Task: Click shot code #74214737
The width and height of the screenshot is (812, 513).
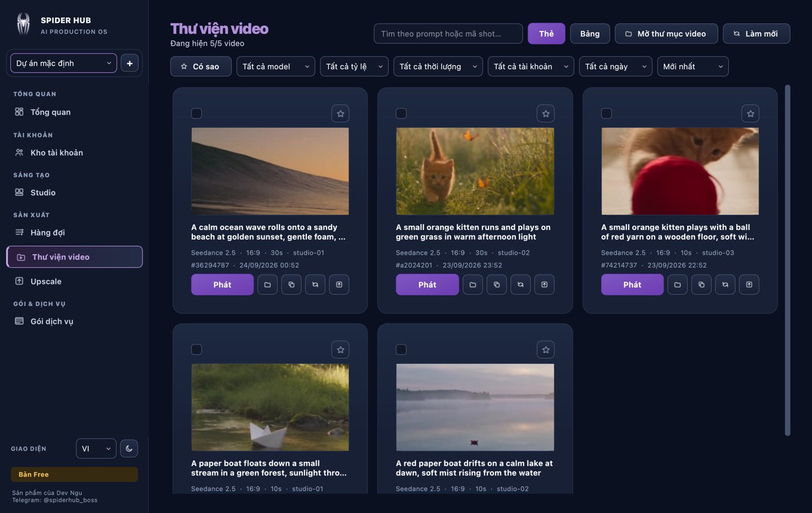Action: pyautogui.click(x=619, y=265)
